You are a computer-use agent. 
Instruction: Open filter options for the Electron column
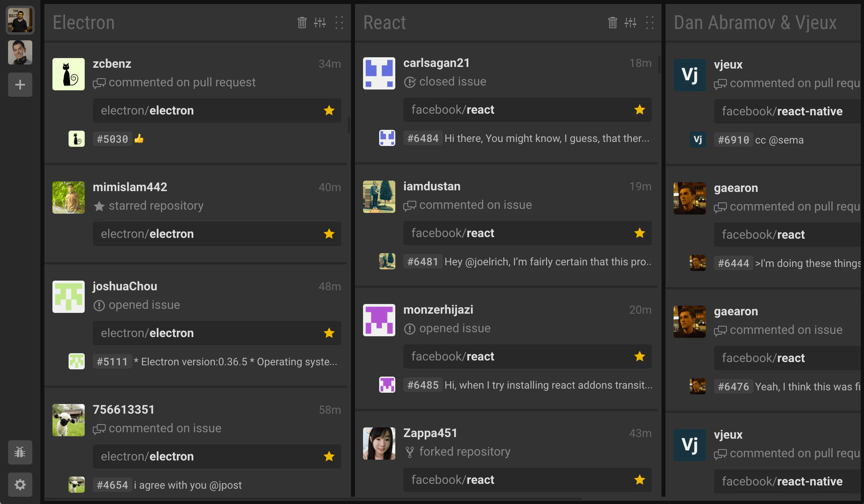(319, 23)
